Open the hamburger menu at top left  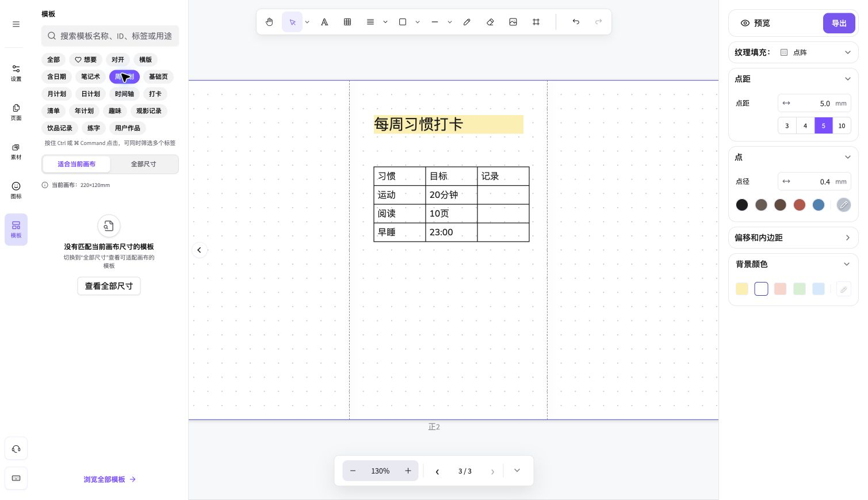(x=16, y=24)
